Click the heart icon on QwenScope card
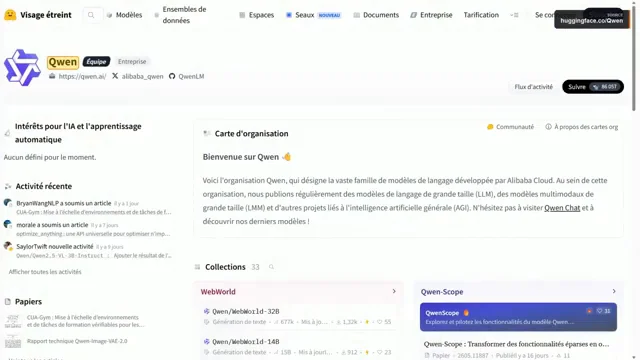Image resolution: width=640 pixels, height=360 pixels. click(x=599, y=311)
